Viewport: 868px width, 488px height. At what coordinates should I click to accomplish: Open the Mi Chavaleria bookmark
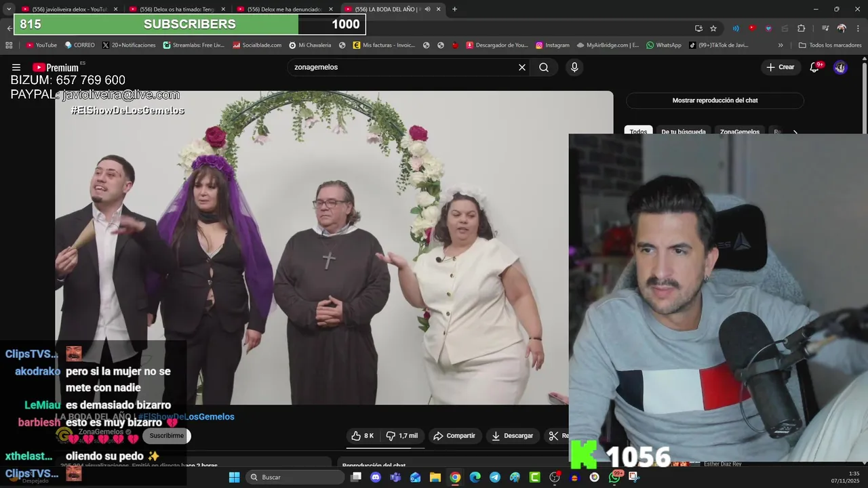[310, 45]
